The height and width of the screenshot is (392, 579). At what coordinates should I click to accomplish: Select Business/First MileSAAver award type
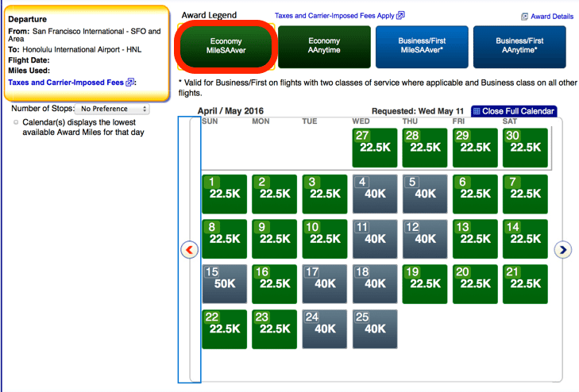tap(422, 47)
